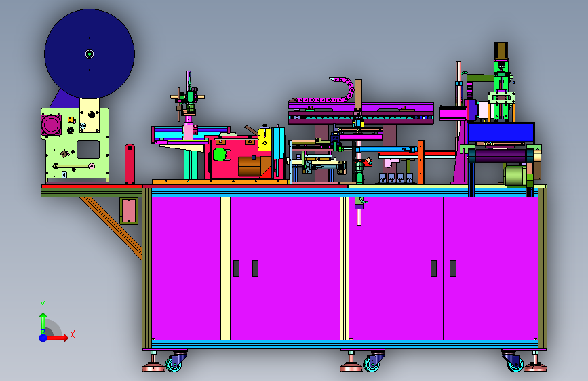Select the magenta block left of the right tower
The image size is (588, 381).
[x=452, y=113]
